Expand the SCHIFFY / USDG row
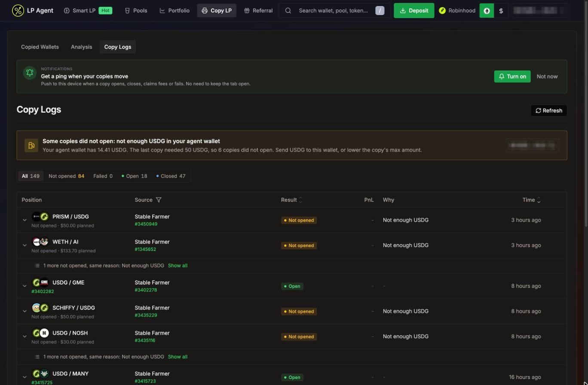The image size is (588, 385). coord(24,311)
